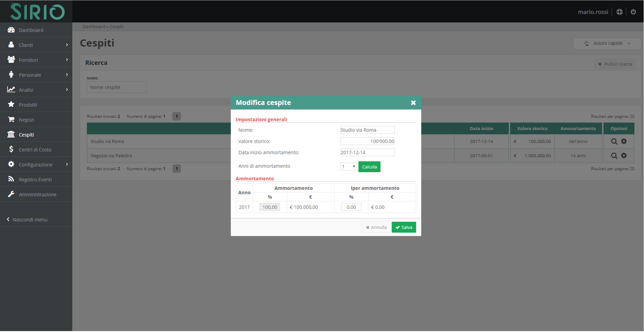This screenshot has height=332, width=644.
Task: Click magnifier icon for Studio via Roma
Action: pos(614,141)
